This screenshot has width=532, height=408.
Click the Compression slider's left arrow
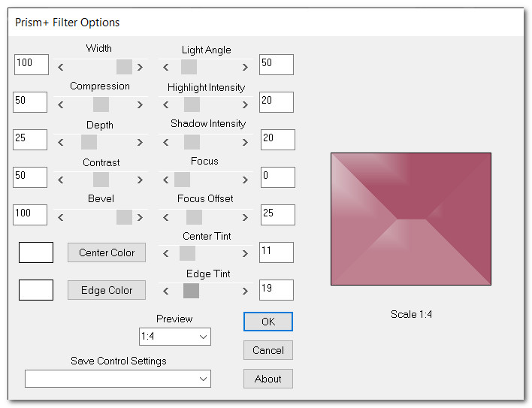61,104
